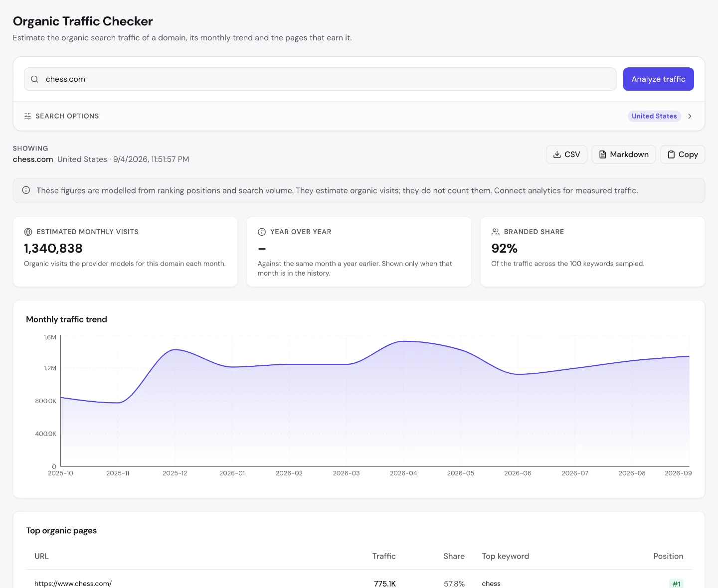Click the 2026-04 label on chart axis
718x588 pixels.
(403, 473)
